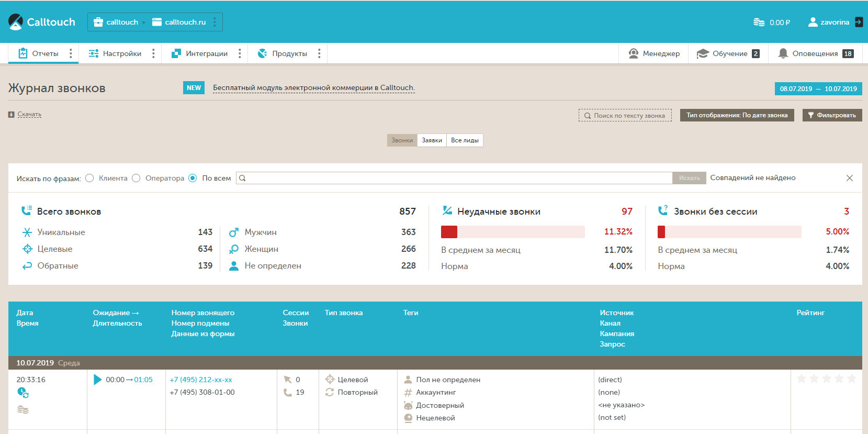The width and height of the screenshot is (868, 434).
Task: Rate the call with five stars
Action: tap(851, 379)
